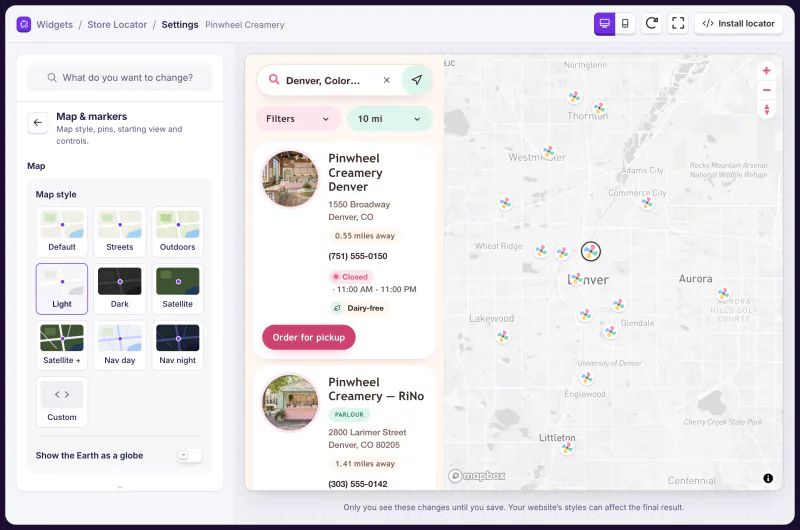Screen dimensions: 800x530
Task: Select the Custom map style
Action: 62,402
